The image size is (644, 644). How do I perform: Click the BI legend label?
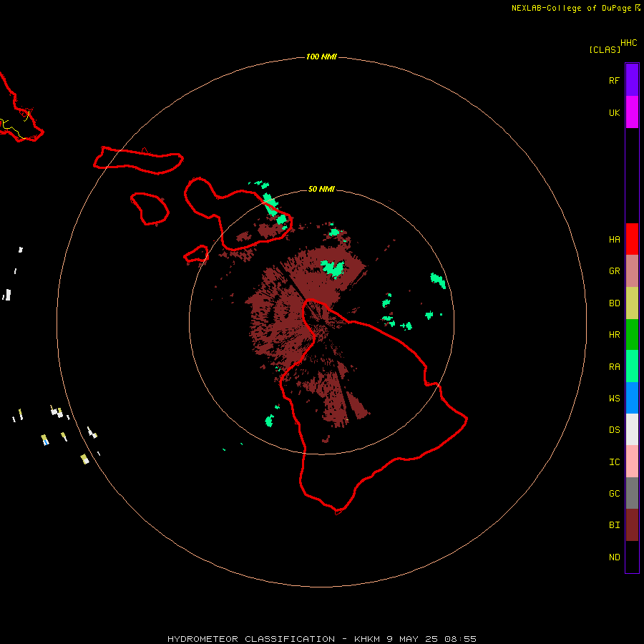coord(614,525)
